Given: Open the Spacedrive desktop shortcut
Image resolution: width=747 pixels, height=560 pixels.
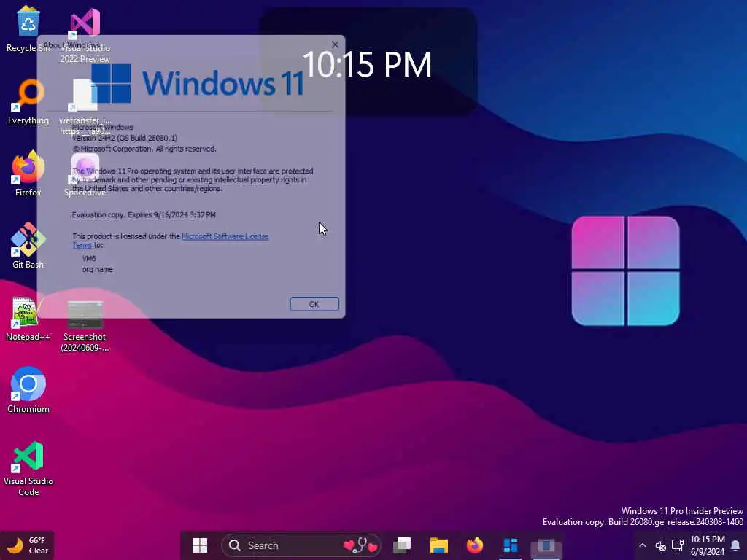Looking at the screenshot, I should click(x=85, y=174).
